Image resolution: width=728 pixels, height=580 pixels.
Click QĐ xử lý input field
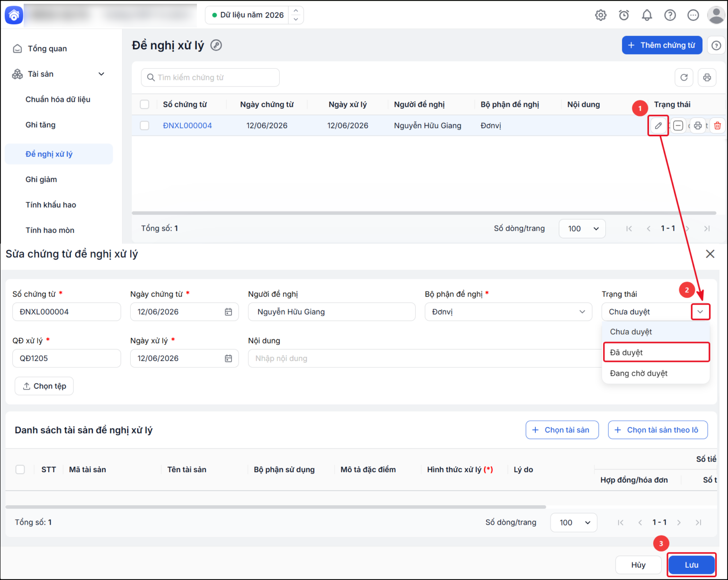point(67,358)
